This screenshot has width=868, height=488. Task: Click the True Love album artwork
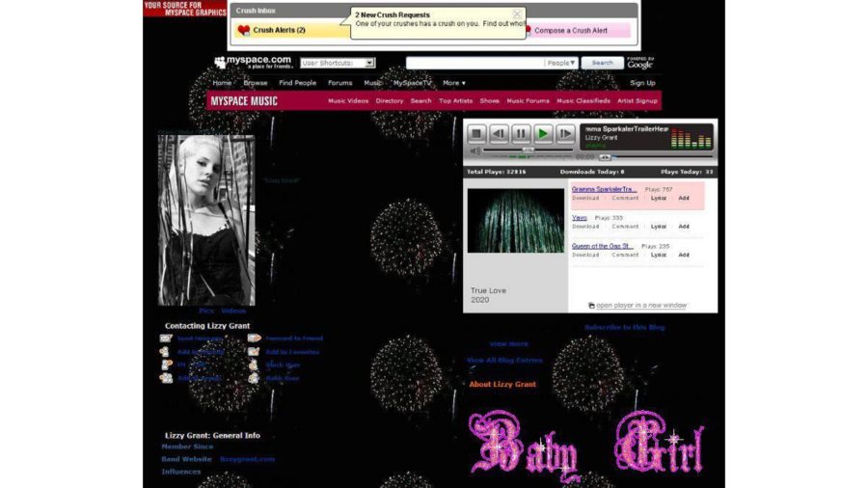(x=515, y=221)
